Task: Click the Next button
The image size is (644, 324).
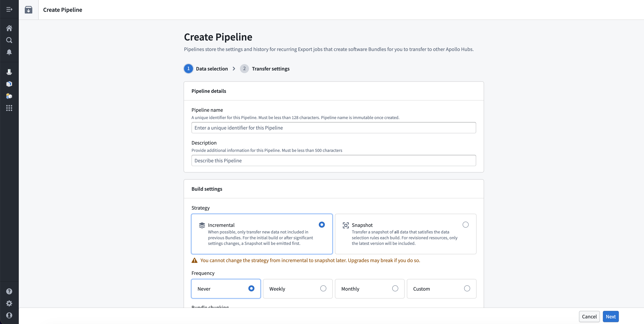Action: 611,316
